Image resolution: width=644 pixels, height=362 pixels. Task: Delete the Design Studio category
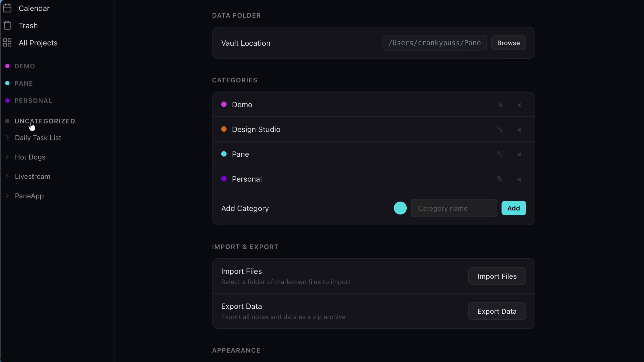pyautogui.click(x=519, y=130)
